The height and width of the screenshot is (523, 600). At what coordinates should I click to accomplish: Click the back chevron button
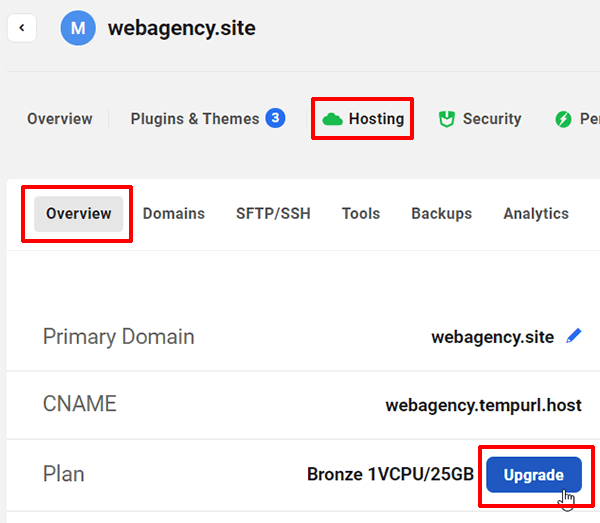(x=22, y=28)
